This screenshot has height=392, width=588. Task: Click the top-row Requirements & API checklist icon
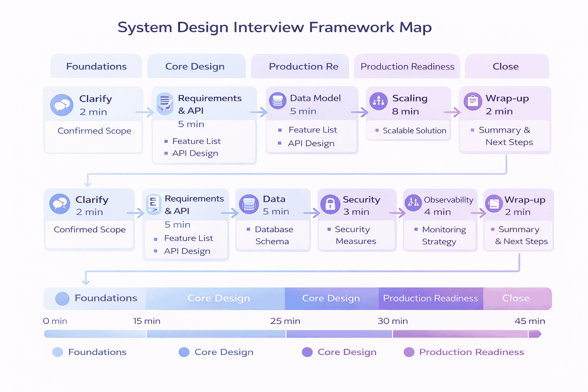click(x=165, y=104)
